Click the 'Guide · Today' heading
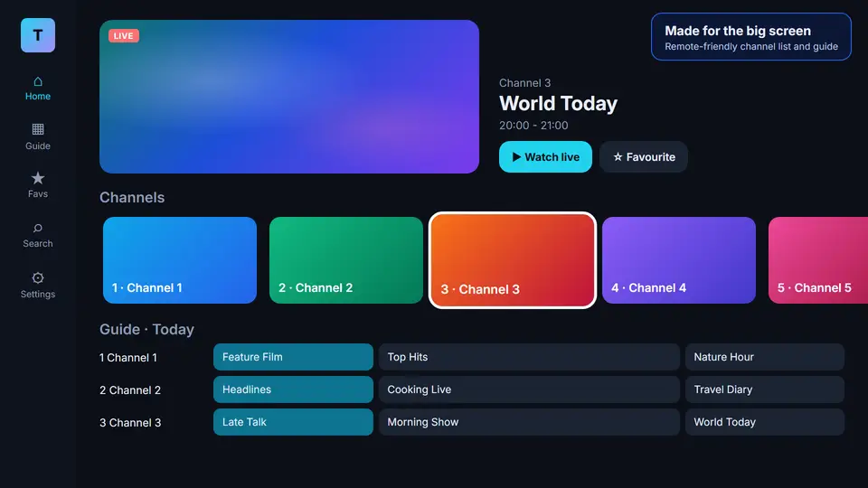The width and height of the screenshot is (868, 488). click(x=146, y=329)
